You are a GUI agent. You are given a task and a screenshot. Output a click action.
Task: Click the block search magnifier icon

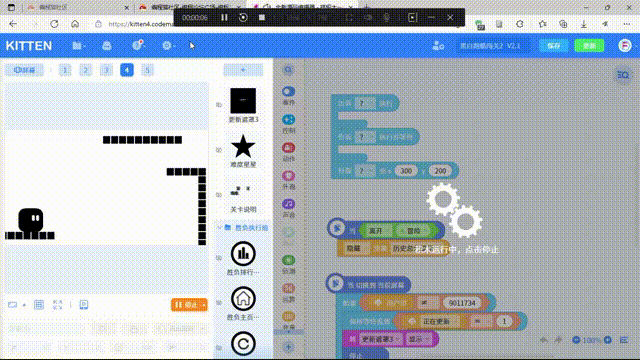(x=288, y=70)
